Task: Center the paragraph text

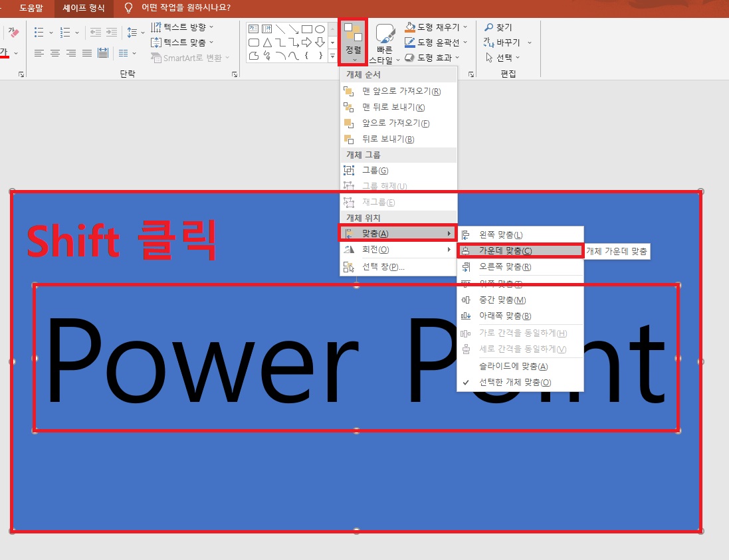Action: tap(55, 53)
